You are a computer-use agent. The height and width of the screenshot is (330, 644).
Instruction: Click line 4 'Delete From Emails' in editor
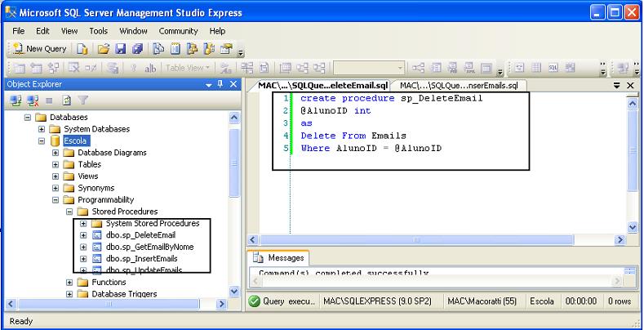[353, 136]
